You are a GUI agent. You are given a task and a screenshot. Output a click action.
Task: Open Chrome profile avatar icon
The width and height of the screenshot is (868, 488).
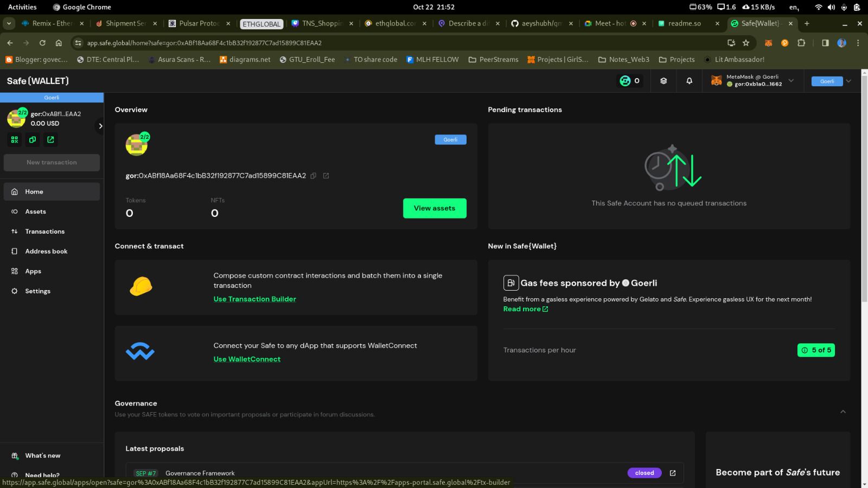pyautogui.click(x=841, y=43)
